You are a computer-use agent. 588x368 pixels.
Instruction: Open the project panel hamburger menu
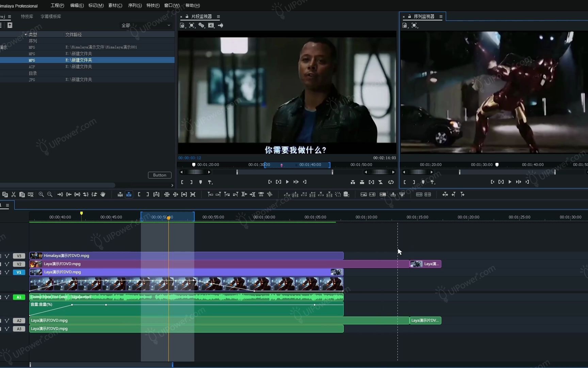[x=10, y=16]
